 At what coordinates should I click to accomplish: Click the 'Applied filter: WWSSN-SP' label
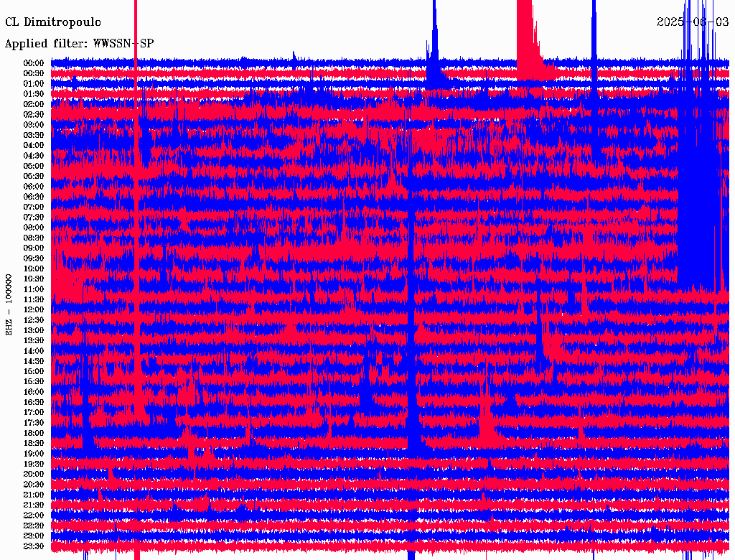pos(79,44)
